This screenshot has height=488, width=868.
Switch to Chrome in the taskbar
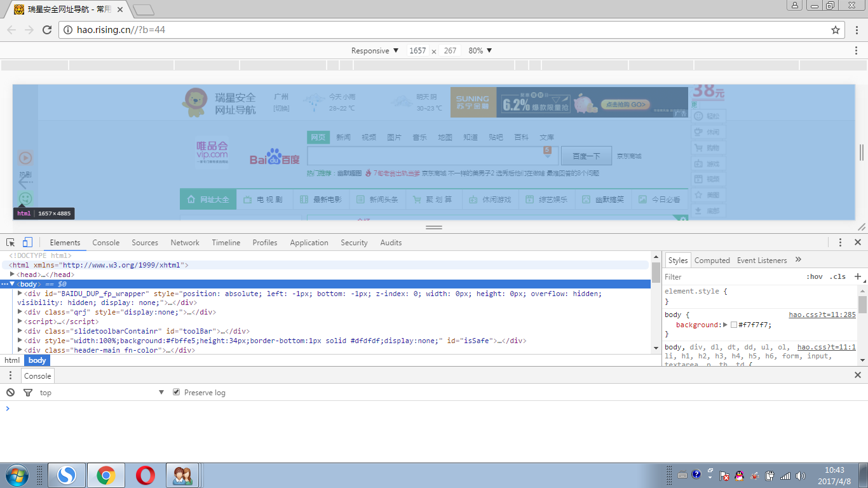[105, 475]
